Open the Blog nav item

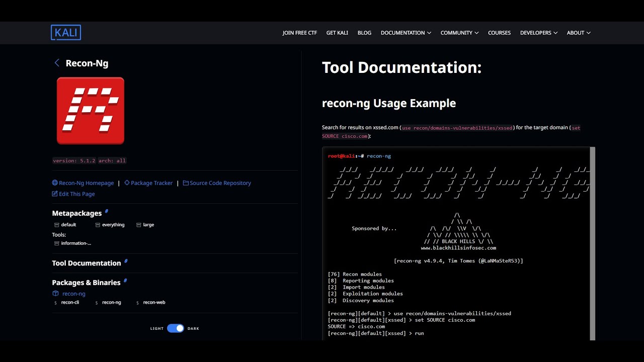364,33
